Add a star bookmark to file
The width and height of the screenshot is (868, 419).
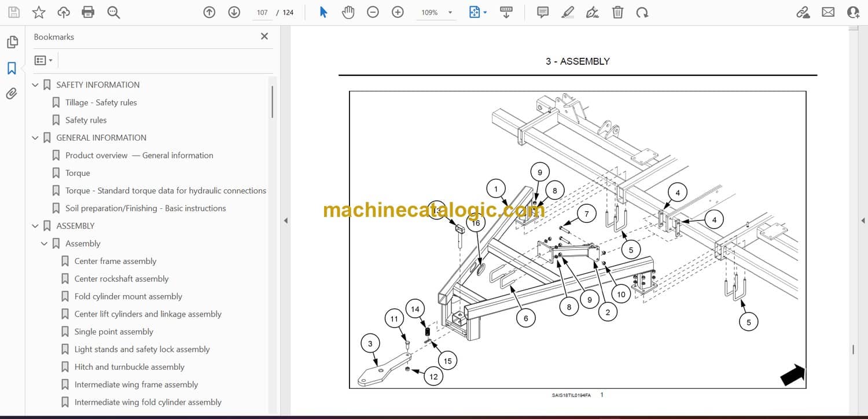tap(39, 12)
